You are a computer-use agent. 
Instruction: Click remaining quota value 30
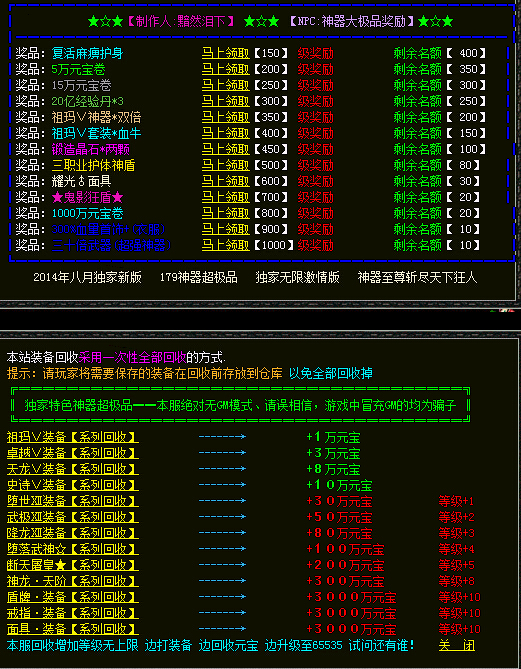[x=466, y=182]
